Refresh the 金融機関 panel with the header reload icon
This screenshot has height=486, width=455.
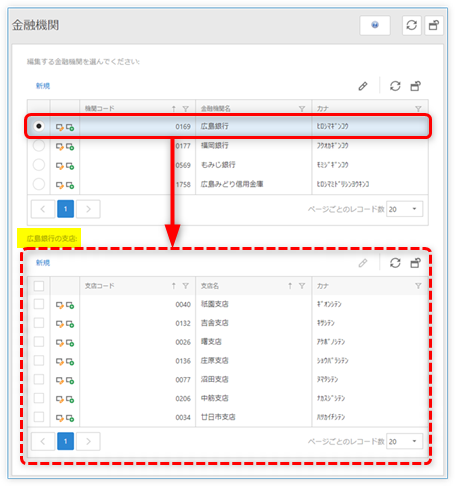coord(411,25)
